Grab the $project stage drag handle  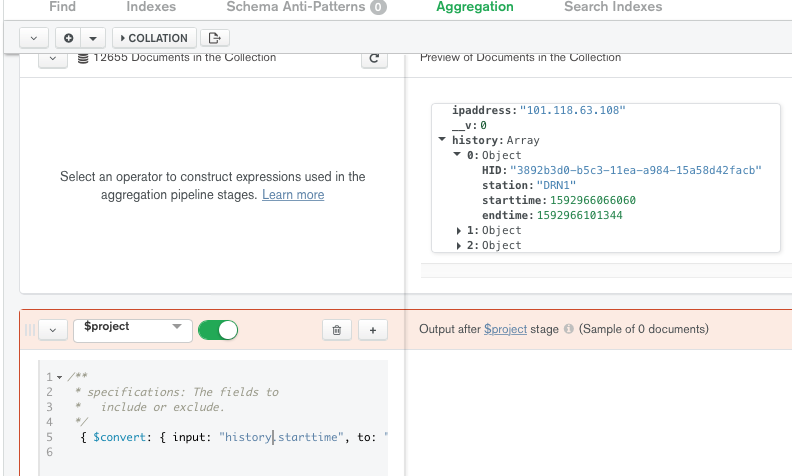pos(29,330)
